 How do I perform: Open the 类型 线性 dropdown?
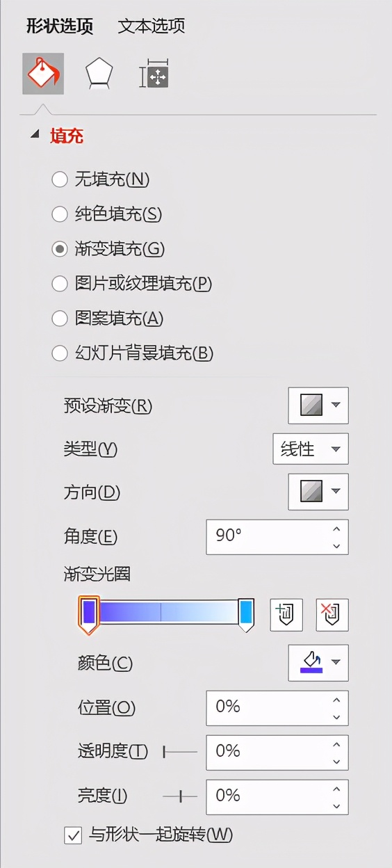311,449
